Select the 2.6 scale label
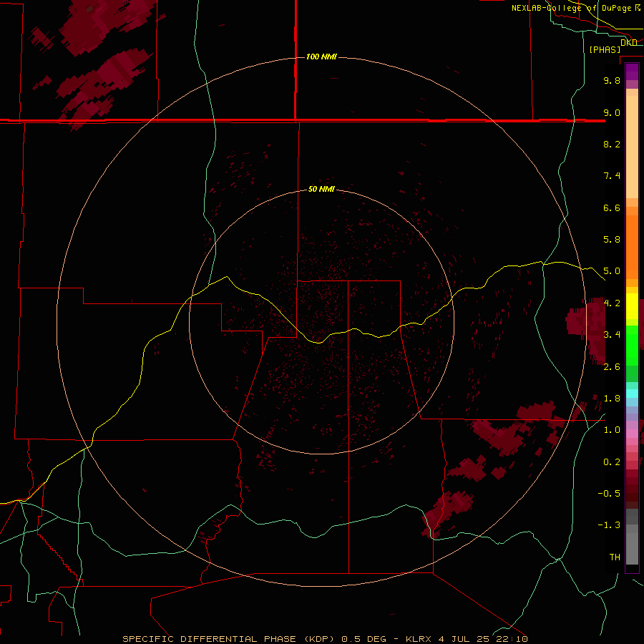The width and height of the screenshot is (644, 644). point(612,367)
